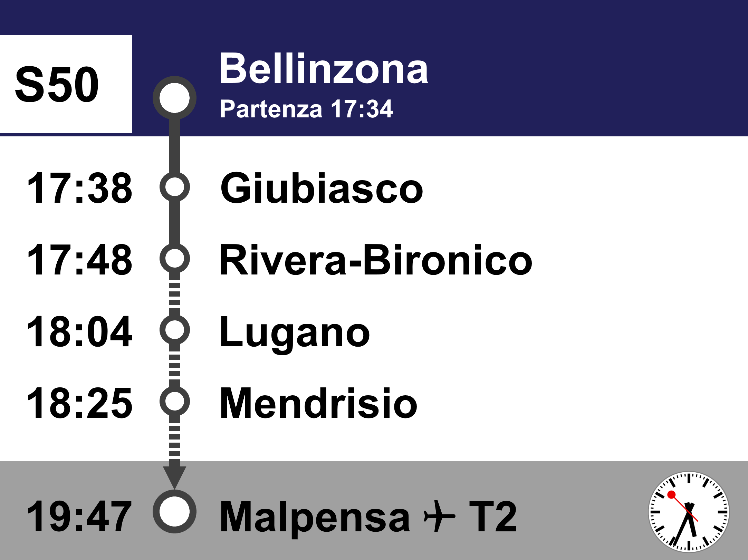This screenshot has width=748, height=560.
Task: Click the 17:38 arrival time
Action: (79, 189)
